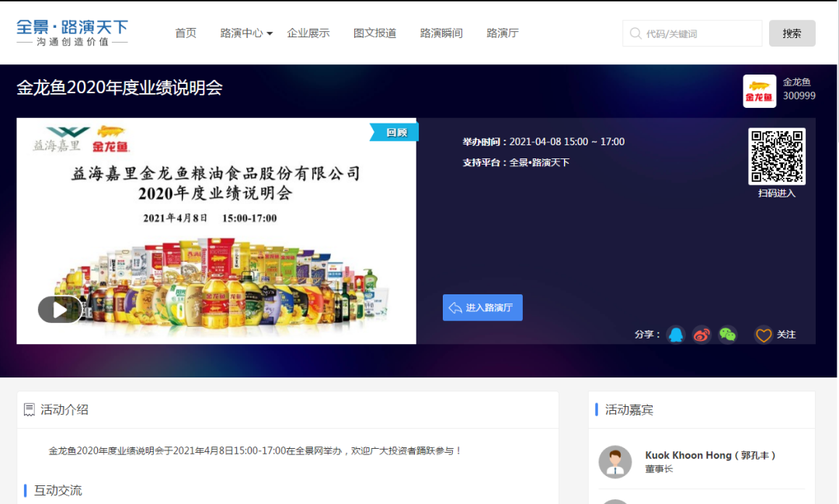
Task: Open the 图文报道 section
Action: coord(374,33)
